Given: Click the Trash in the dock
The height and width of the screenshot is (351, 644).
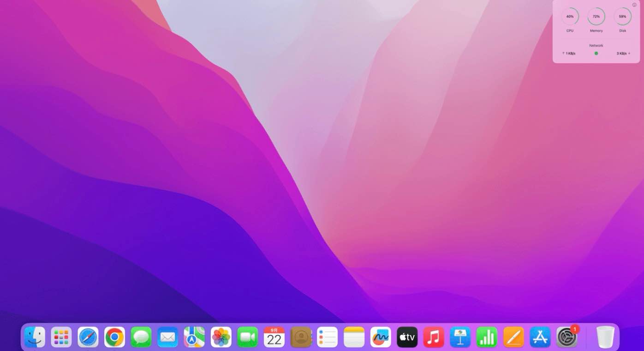Looking at the screenshot, I should 605,338.
